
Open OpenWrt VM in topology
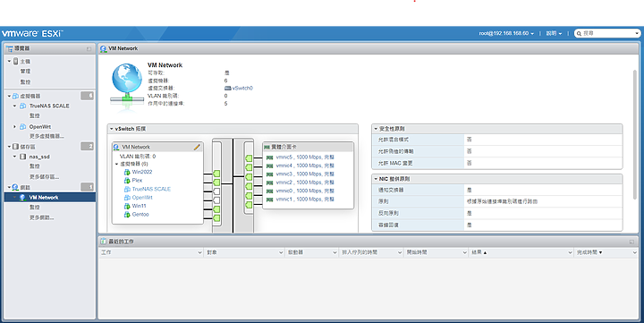142,198
